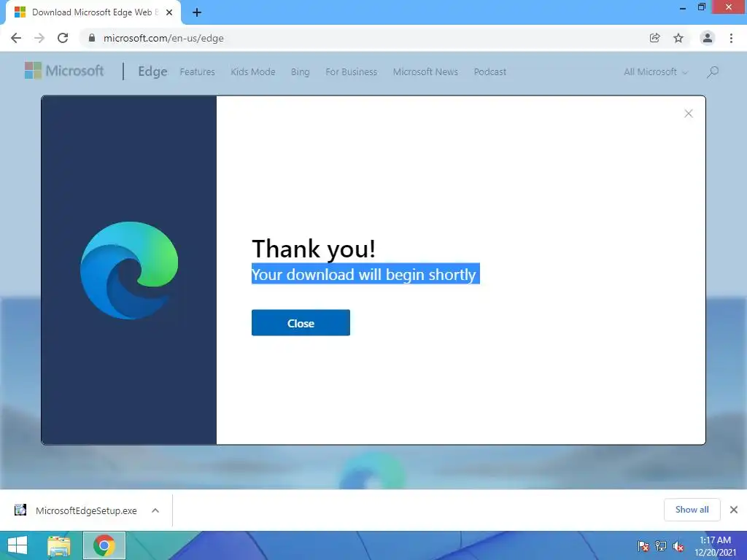Viewport: 747px width, 560px height.
Task: Click the muted volume tray icon
Action: point(678,546)
